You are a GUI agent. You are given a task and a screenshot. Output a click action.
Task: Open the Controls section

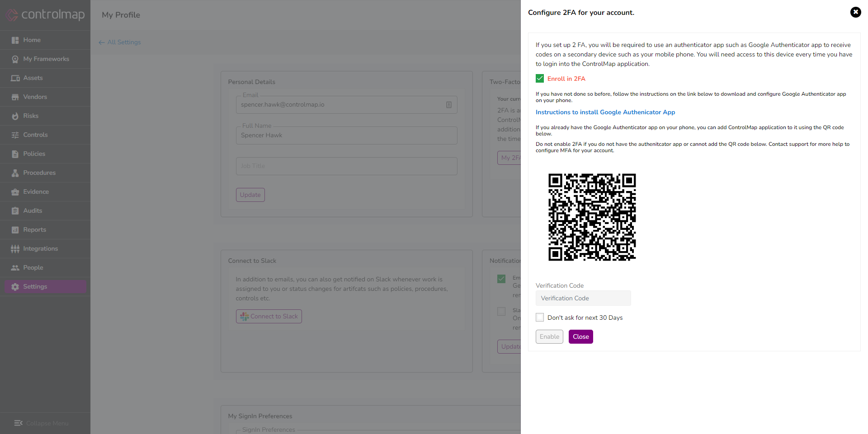(x=45, y=135)
